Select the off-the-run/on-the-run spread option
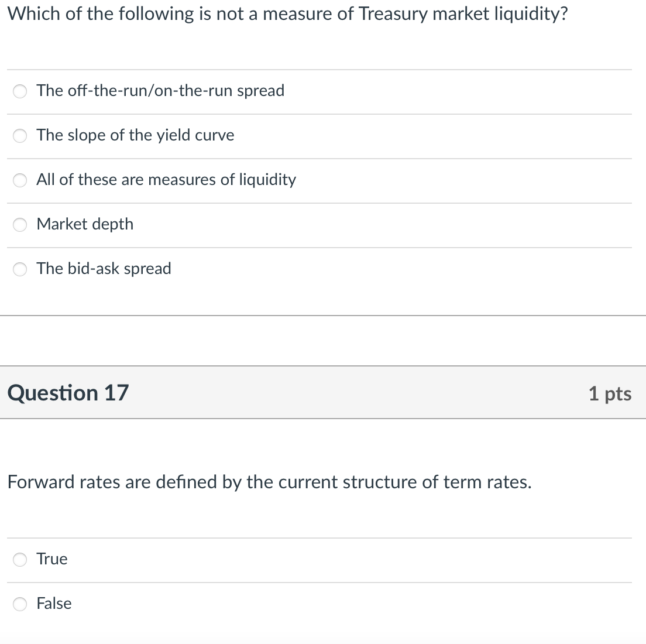This screenshot has height=644, width=646. coord(19,91)
